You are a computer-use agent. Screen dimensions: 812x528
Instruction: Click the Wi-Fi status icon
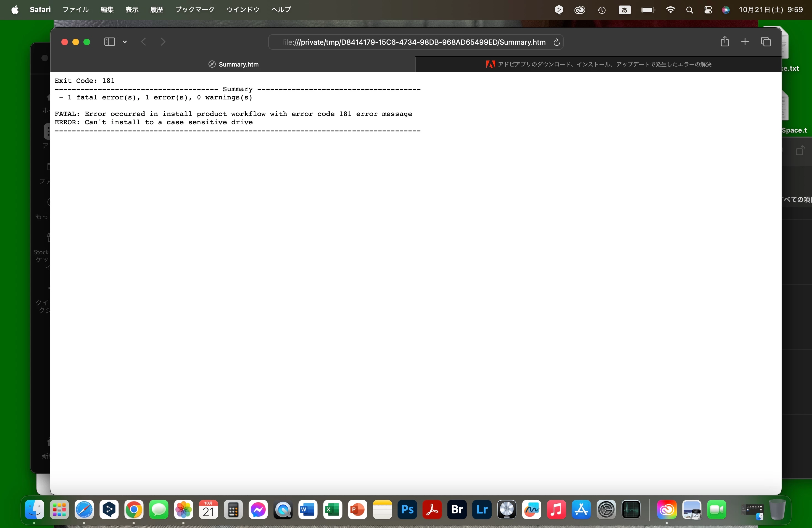pos(670,10)
